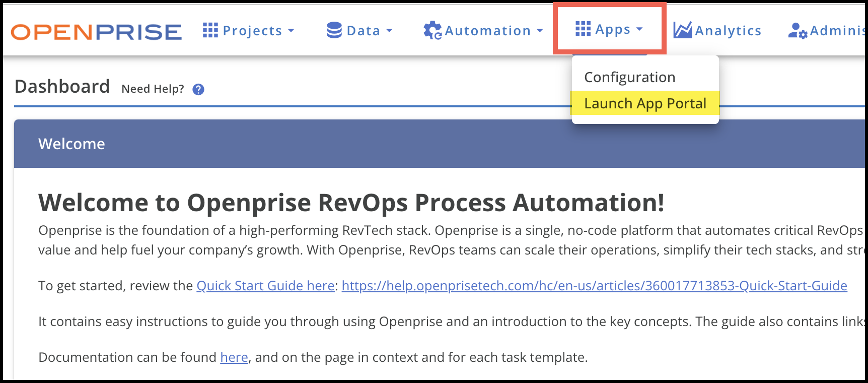Select Configuration from the Apps menu

pos(629,77)
